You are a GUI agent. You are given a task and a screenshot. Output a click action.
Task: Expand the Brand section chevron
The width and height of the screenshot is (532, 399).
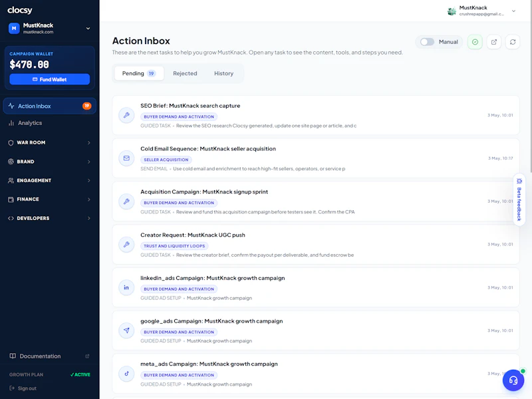coord(89,162)
